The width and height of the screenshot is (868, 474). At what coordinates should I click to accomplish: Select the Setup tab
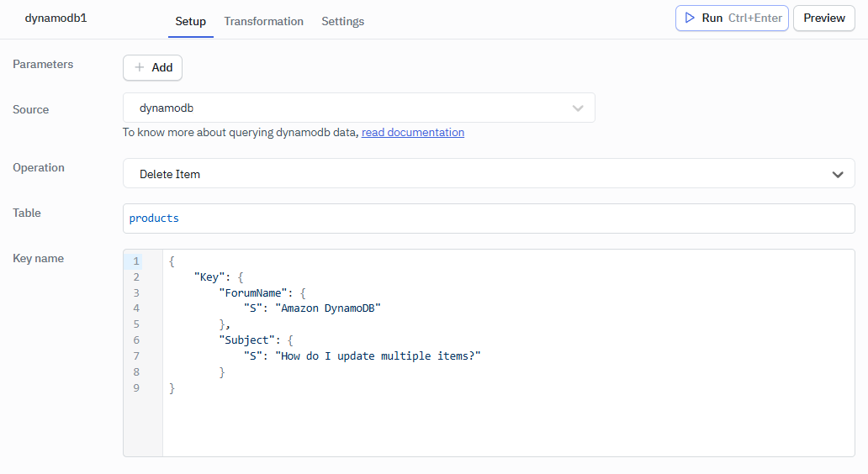click(x=190, y=21)
